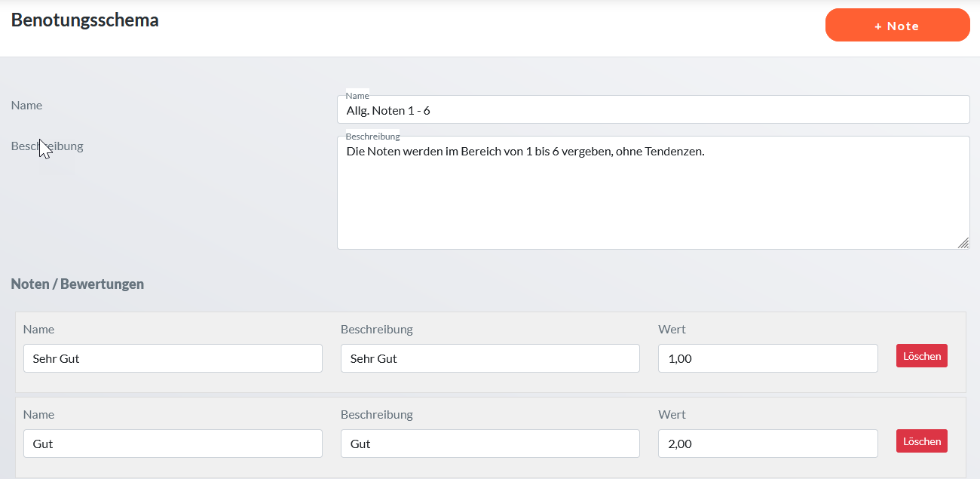Click the "Wert" label above the 1,00 field
The image size is (980, 479).
[x=672, y=330]
